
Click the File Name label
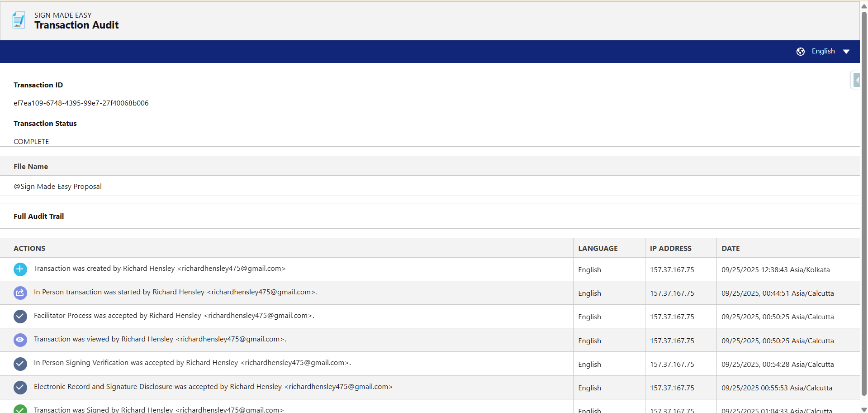point(31,167)
